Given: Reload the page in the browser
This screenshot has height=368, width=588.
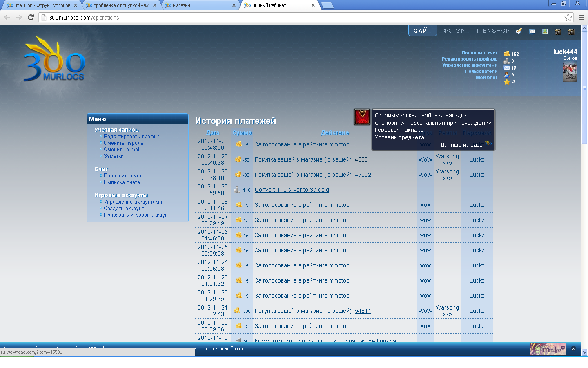Looking at the screenshot, I should coord(31,17).
